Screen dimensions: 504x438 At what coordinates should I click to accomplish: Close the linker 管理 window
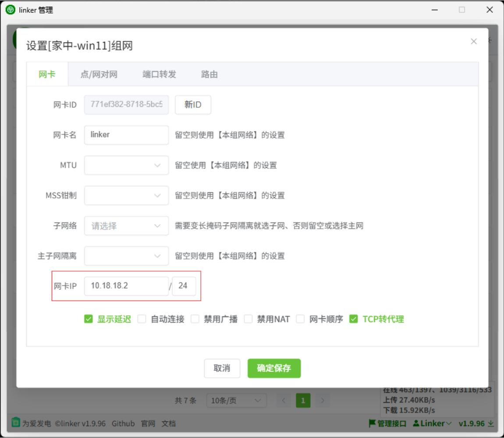click(490, 10)
